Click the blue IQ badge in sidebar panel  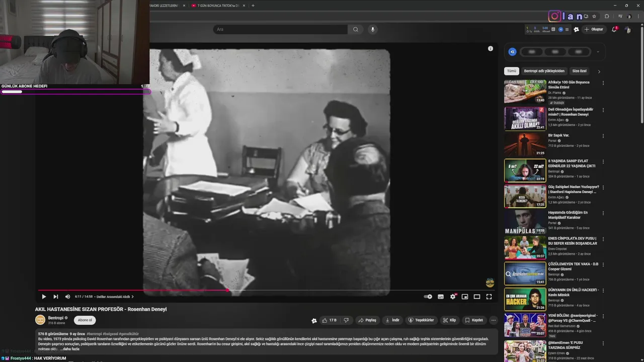click(x=512, y=52)
